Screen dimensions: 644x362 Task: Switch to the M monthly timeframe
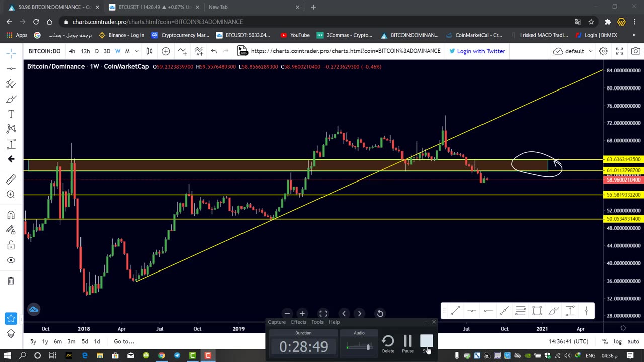[x=127, y=51]
